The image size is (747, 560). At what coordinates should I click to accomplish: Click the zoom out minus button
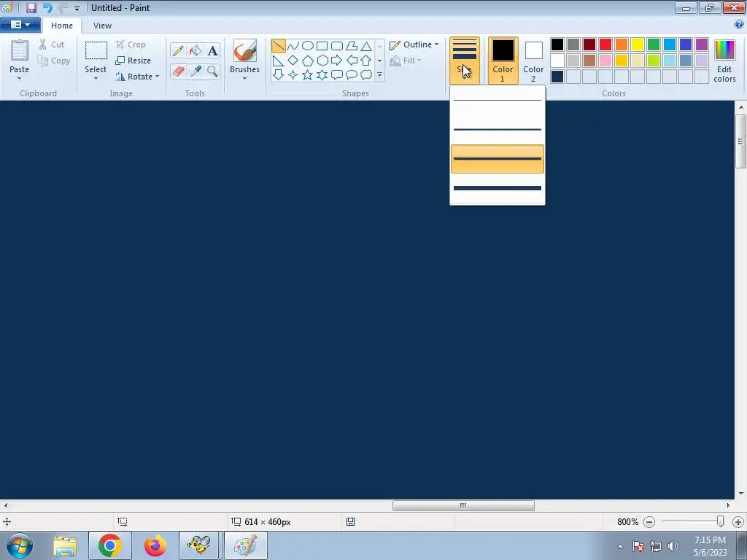point(649,522)
